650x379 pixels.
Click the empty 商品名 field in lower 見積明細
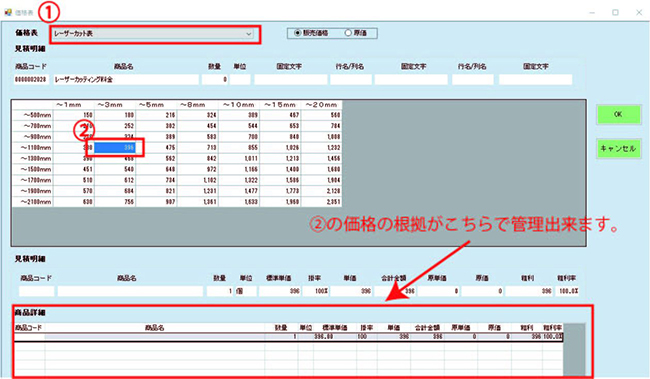point(130,291)
